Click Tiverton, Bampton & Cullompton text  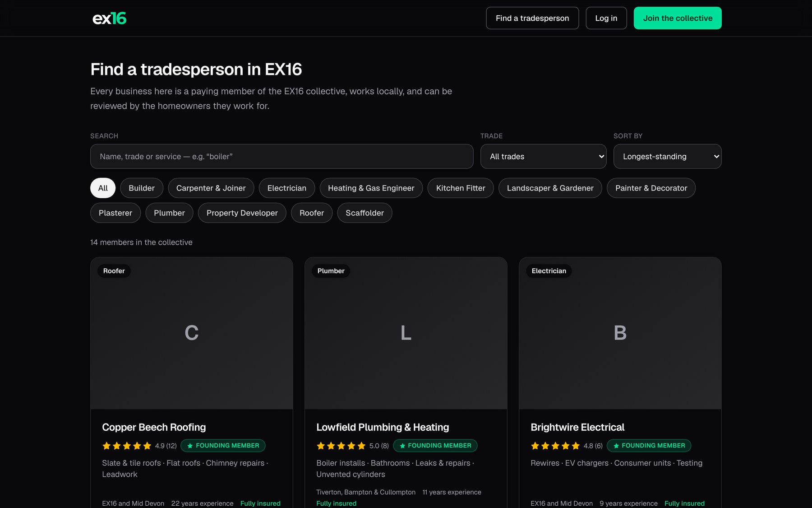coord(366,492)
